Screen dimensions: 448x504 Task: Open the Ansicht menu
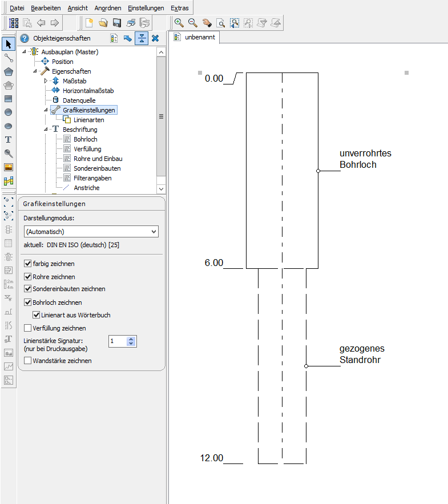(x=78, y=8)
